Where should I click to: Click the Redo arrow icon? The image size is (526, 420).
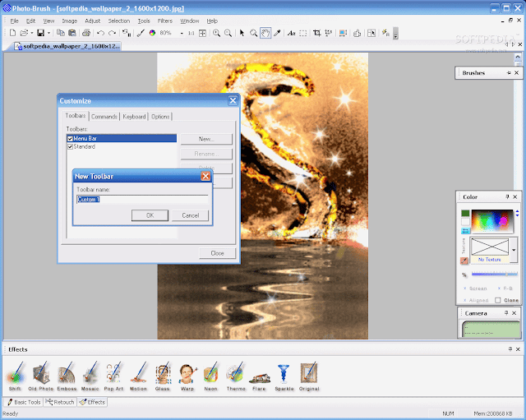(112, 33)
